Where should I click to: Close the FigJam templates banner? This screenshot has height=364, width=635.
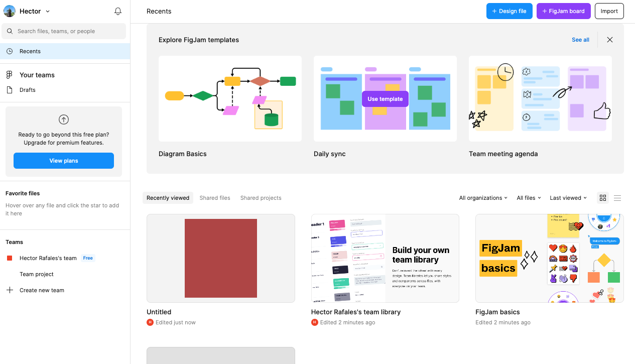(x=609, y=40)
